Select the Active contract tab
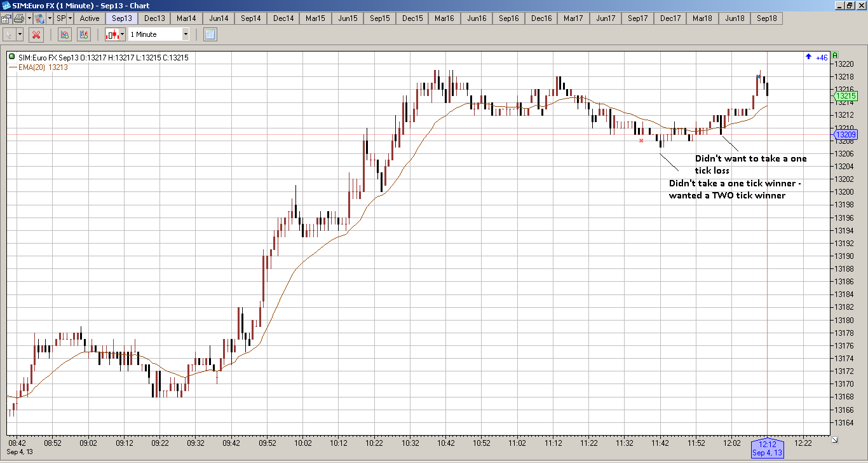This screenshot has height=463, width=868. [x=90, y=18]
